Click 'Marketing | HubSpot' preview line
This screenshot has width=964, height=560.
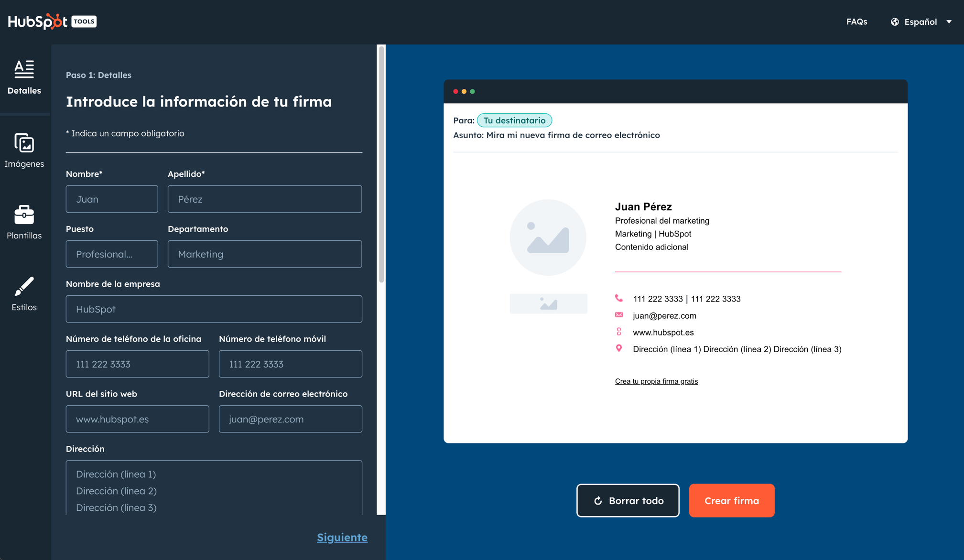click(653, 234)
